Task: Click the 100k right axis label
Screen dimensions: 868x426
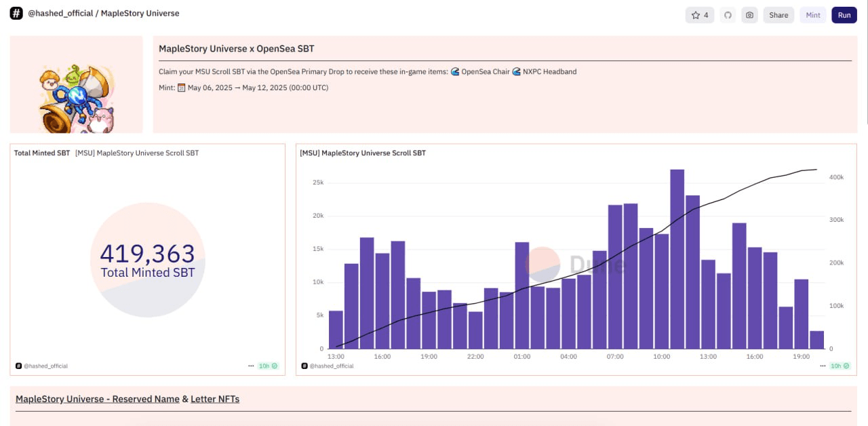Action: click(837, 306)
